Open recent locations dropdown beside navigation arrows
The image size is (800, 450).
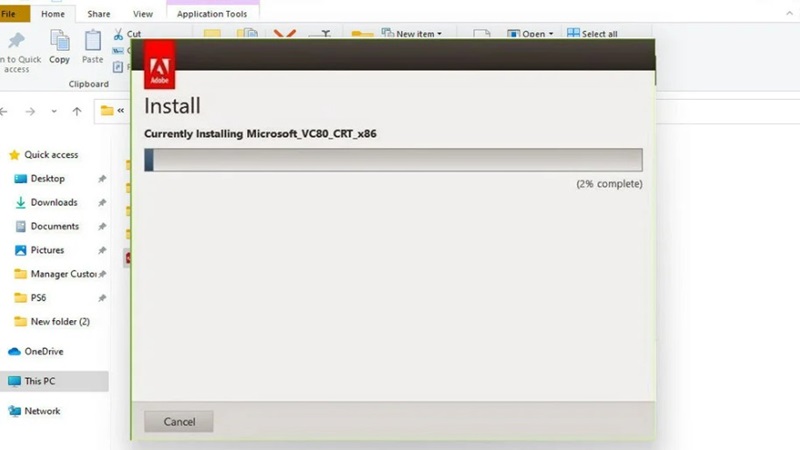(53, 111)
